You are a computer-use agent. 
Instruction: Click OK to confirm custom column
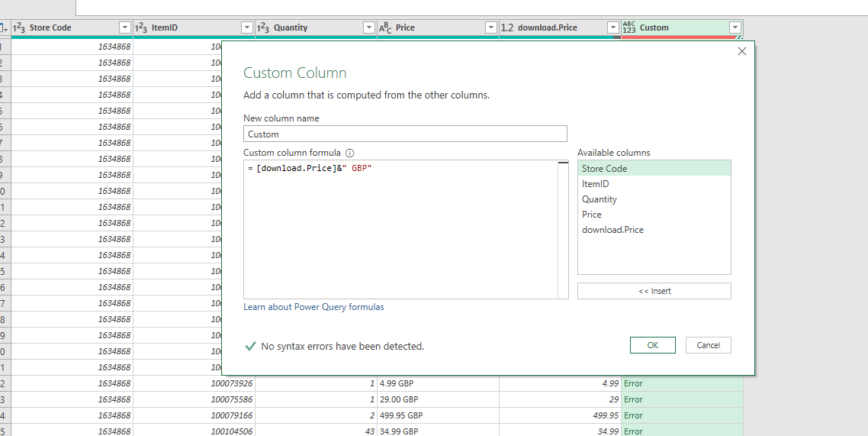click(653, 345)
